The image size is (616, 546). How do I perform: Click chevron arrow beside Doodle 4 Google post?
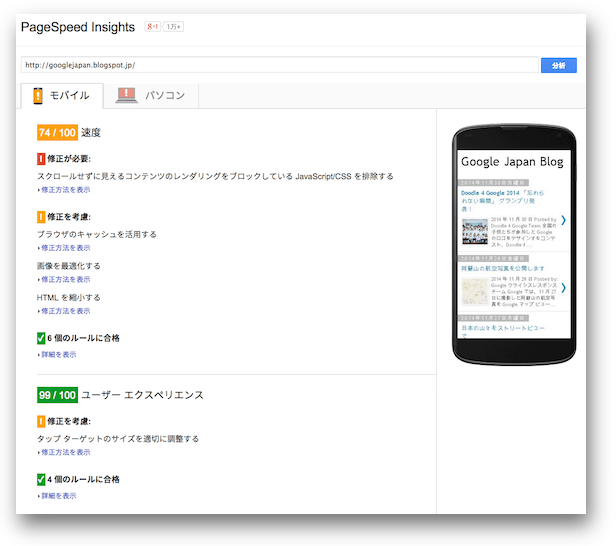click(563, 220)
